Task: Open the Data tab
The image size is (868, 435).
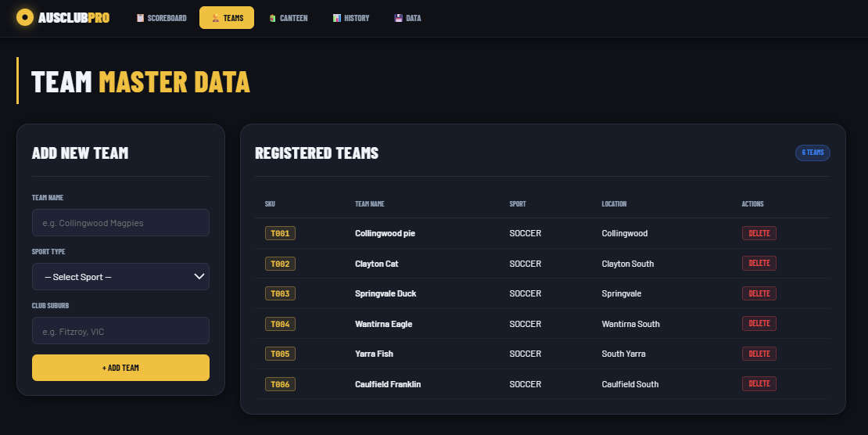Action: [408, 18]
